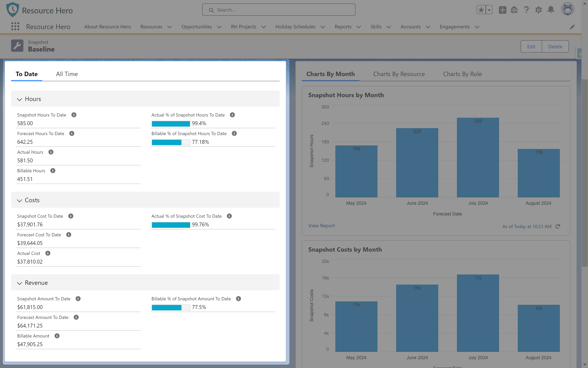Switch to Charts By Role tab
This screenshot has height=368, width=588.
pos(462,74)
